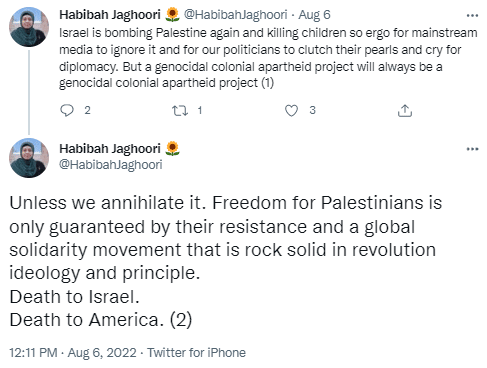Click Habibah Jaghoori name on first tweet
487x368 pixels.
click(110, 15)
